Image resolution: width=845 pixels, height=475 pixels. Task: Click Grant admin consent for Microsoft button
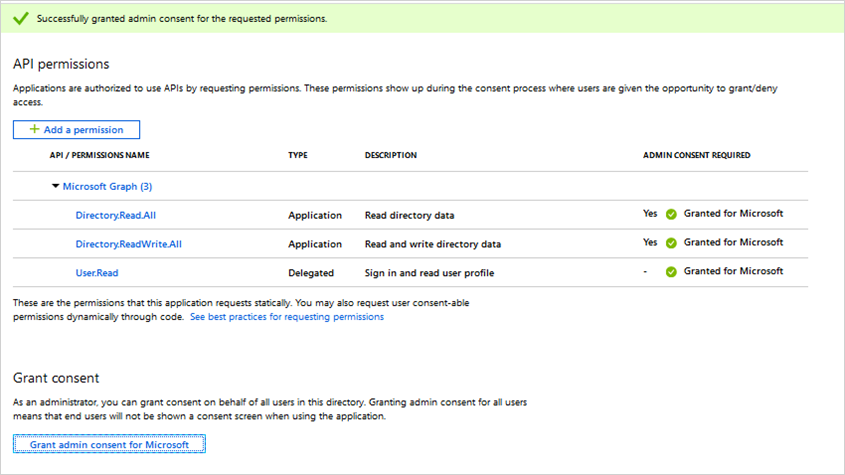point(109,444)
